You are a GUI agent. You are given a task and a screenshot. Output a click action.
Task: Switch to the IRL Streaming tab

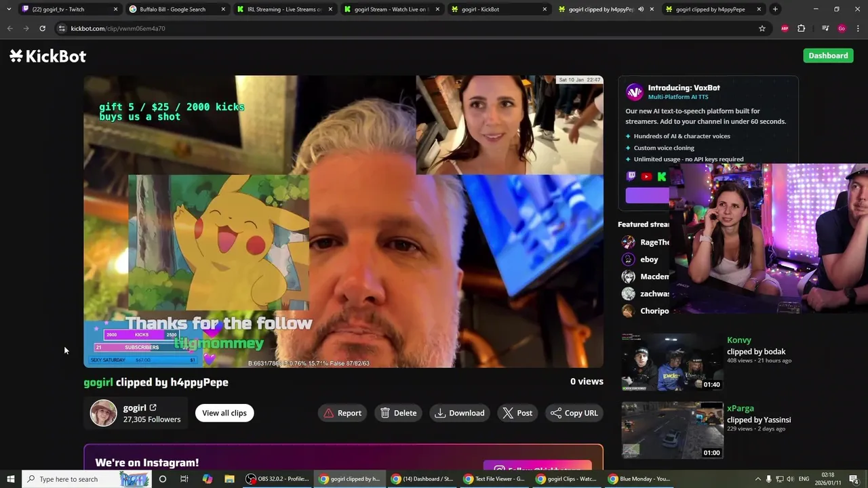click(285, 9)
